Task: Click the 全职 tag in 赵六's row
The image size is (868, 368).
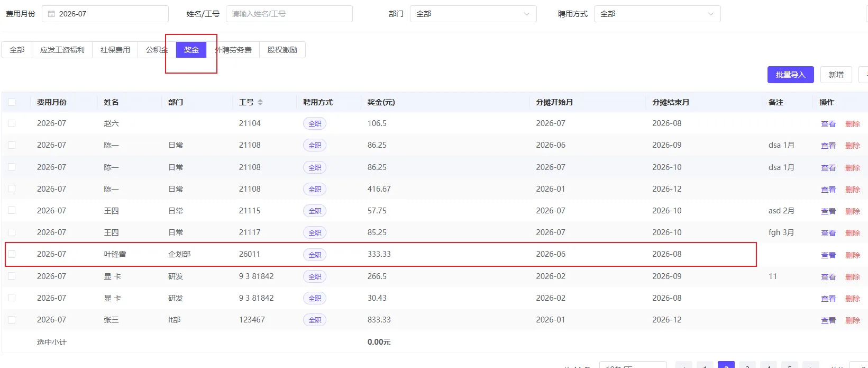Action: coord(315,124)
